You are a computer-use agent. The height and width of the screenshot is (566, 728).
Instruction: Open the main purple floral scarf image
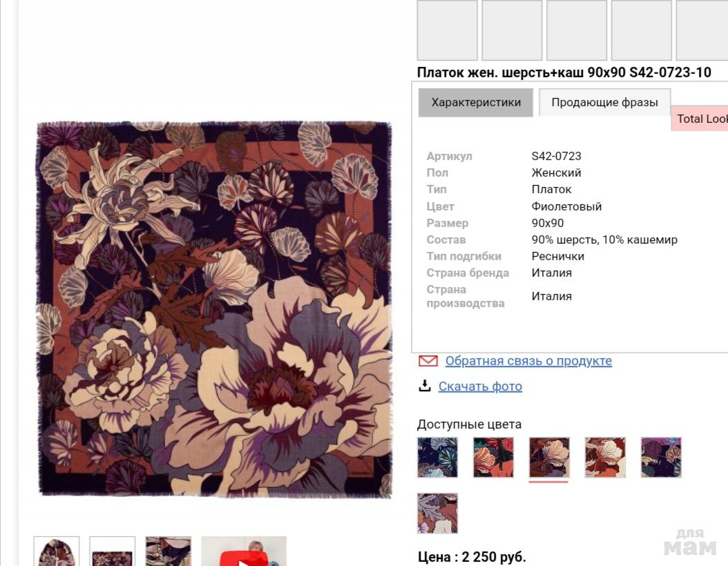tap(215, 309)
